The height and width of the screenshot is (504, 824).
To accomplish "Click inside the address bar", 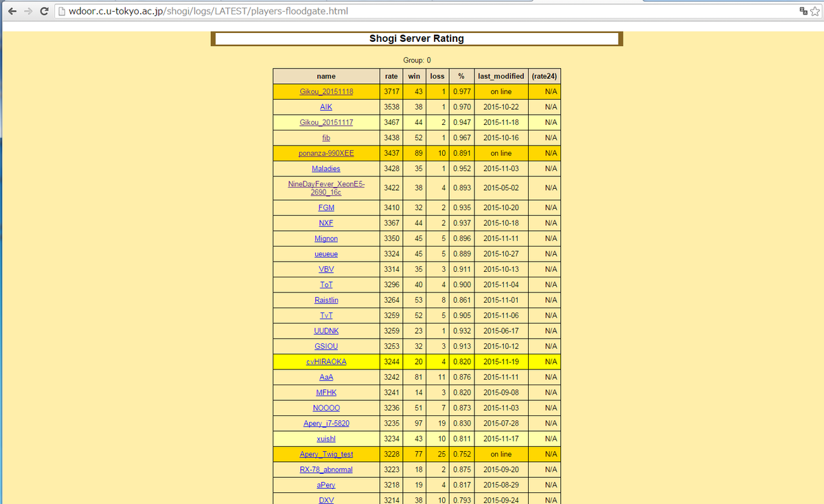I will tap(275, 11).
